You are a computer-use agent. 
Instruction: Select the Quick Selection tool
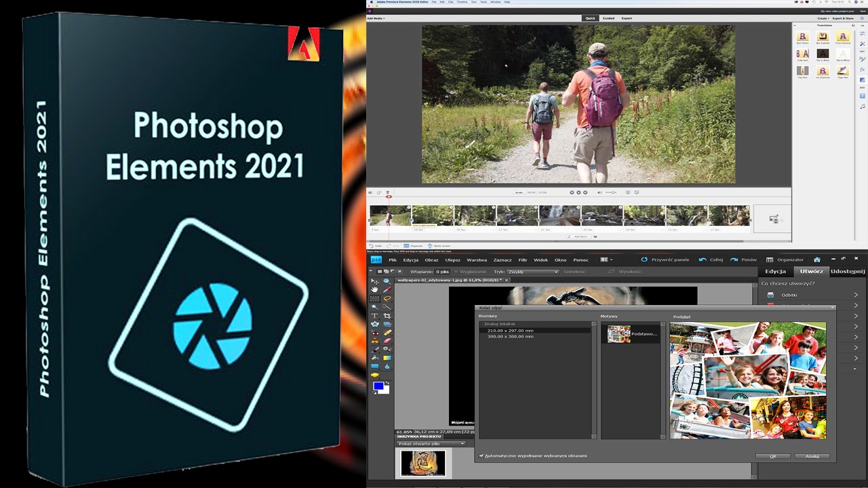[x=387, y=307]
